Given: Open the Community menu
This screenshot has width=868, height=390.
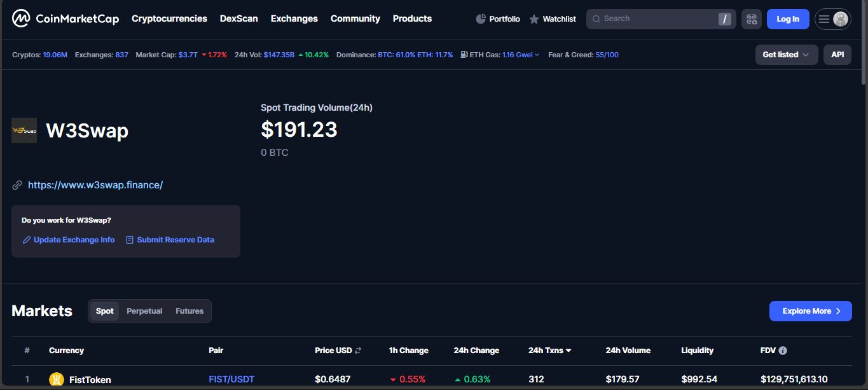Looking at the screenshot, I should [355, 18].
